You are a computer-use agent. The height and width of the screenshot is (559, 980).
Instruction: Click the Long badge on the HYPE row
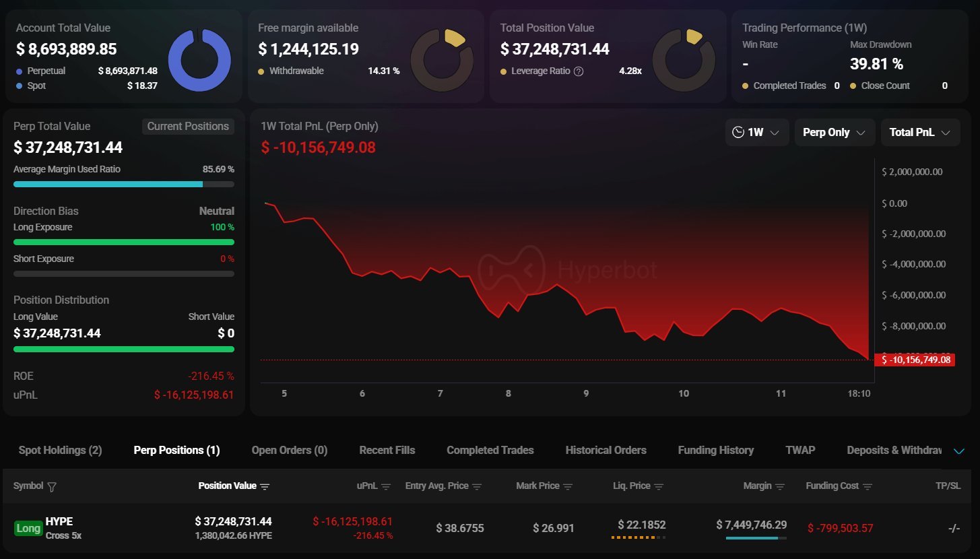28,529
